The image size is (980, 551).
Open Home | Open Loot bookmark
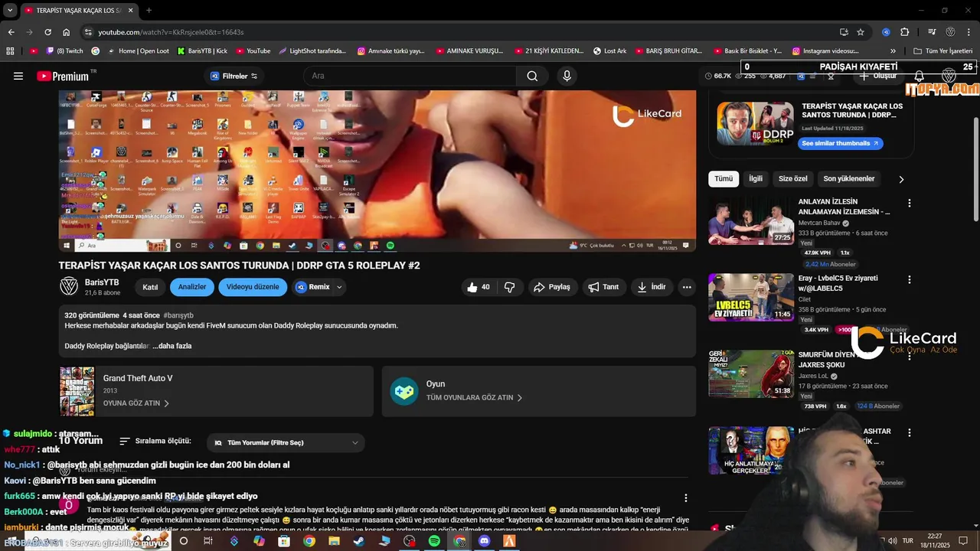tap(138, 51)
